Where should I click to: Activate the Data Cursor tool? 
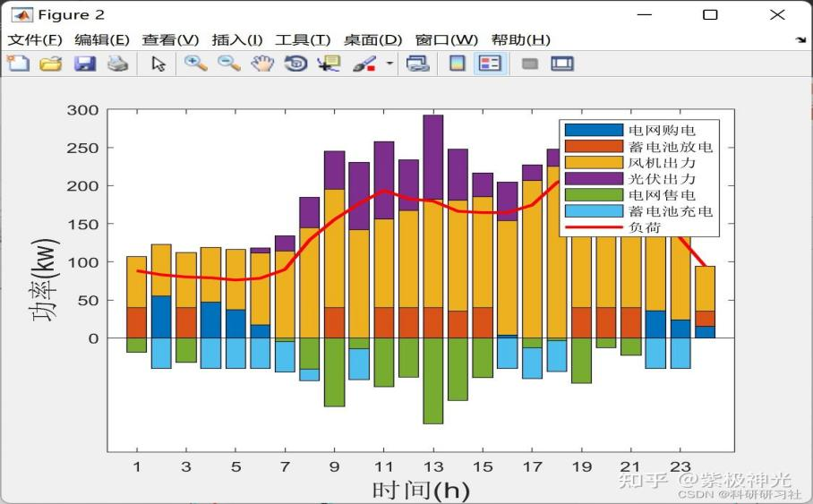pos(329,64)
